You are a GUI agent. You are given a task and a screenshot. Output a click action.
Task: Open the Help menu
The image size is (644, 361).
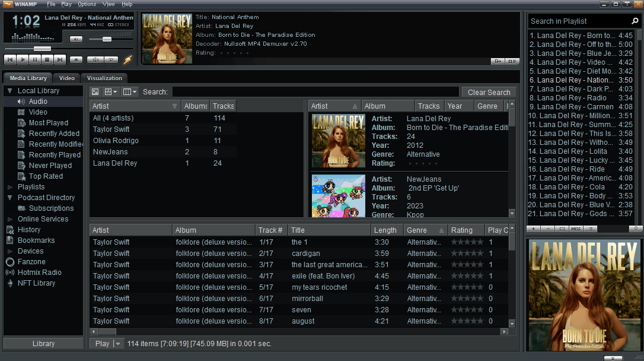[127, 4]
